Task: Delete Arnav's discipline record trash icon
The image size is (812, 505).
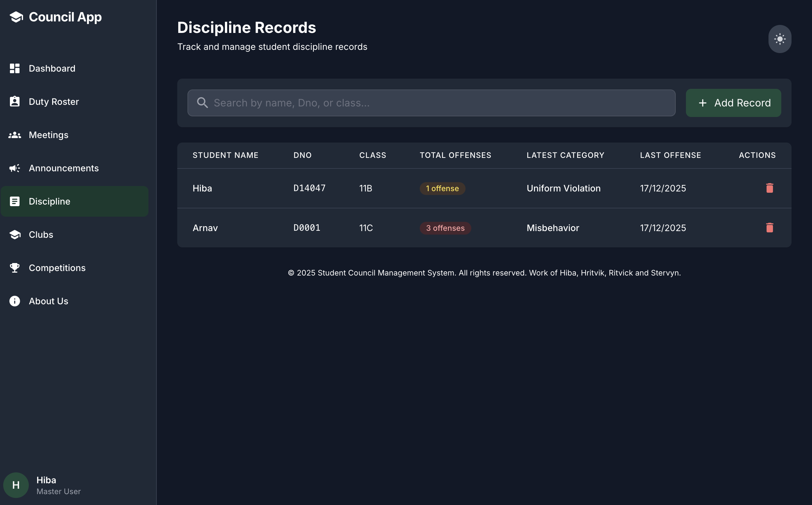Action: point(769,228)
